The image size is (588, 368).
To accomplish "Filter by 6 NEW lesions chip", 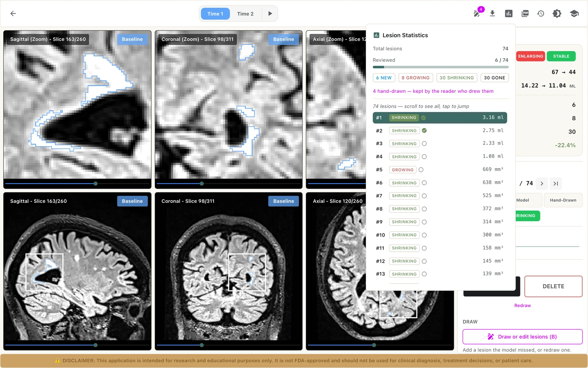I will pos(384,78).
